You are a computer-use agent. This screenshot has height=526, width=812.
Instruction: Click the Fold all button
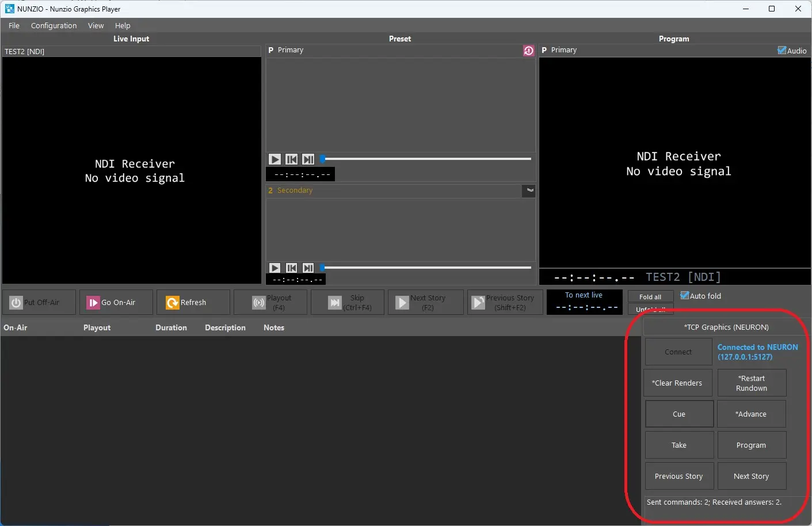pos(650,297)
